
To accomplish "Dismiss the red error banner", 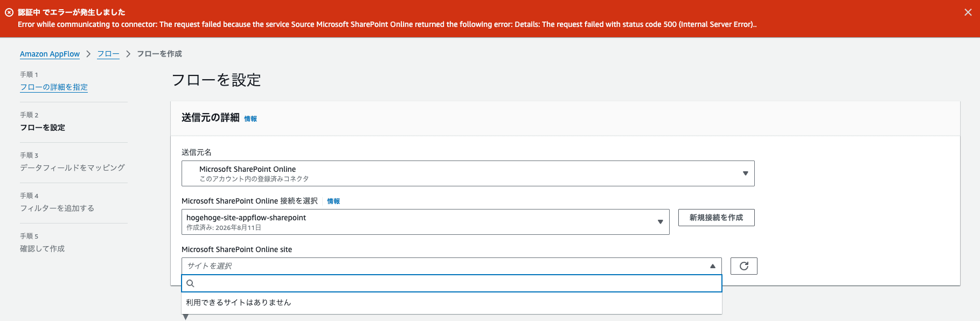I will (968, 12).
